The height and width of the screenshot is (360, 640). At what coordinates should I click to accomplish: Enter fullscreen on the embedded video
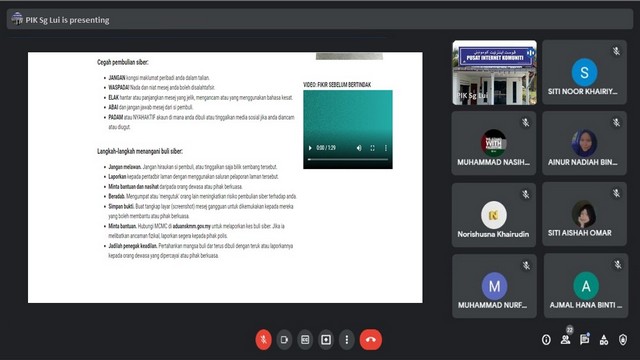coord(372,148)
